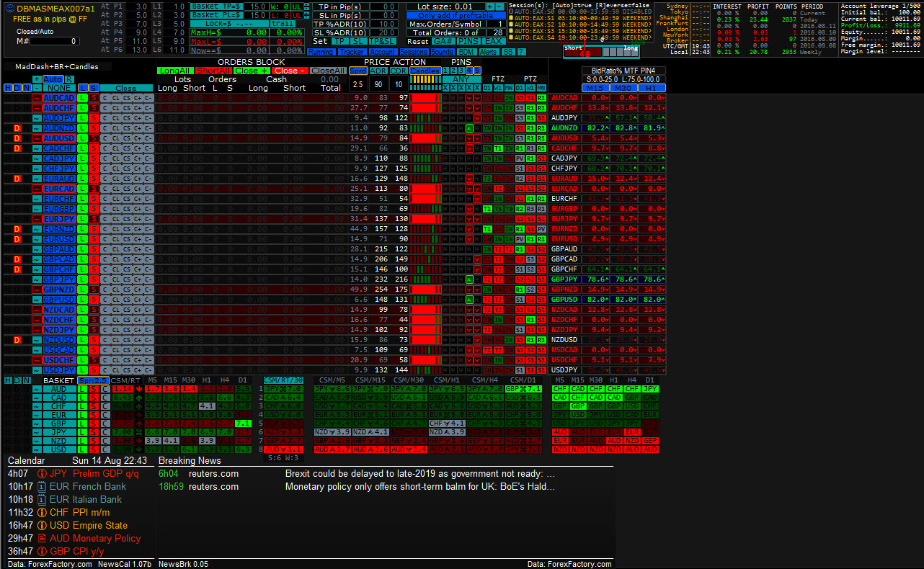The height and width of the screenshot is (569, 924).
Task: Open the ANY selector under PINS
Action: (462, 79)
